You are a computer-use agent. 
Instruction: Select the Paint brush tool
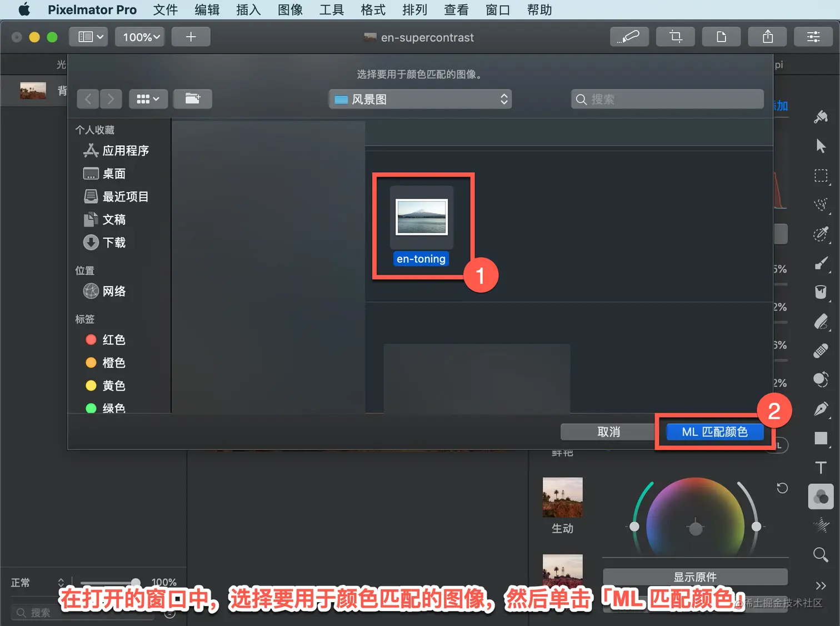coord(821,263)
